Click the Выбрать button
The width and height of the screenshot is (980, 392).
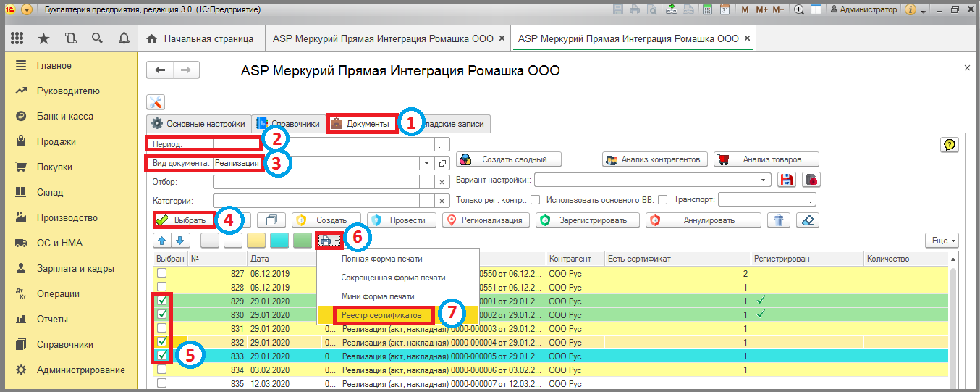[x=183, y=220]
